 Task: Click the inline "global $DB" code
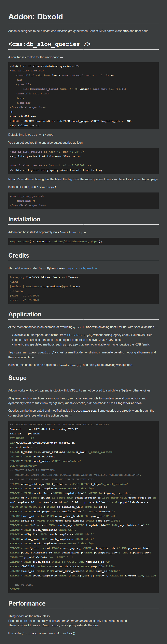pos(82,327)
